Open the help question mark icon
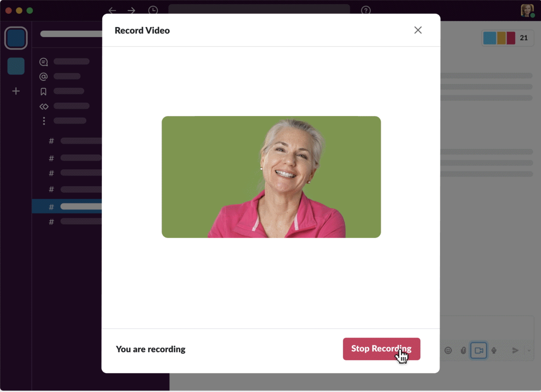The image size is (541, 392). coord(366,10)
